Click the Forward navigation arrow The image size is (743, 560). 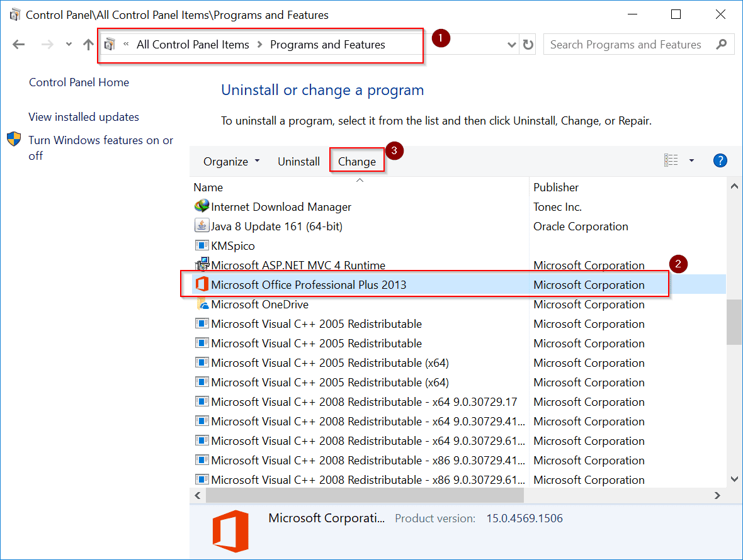click(x=47, y=45)
